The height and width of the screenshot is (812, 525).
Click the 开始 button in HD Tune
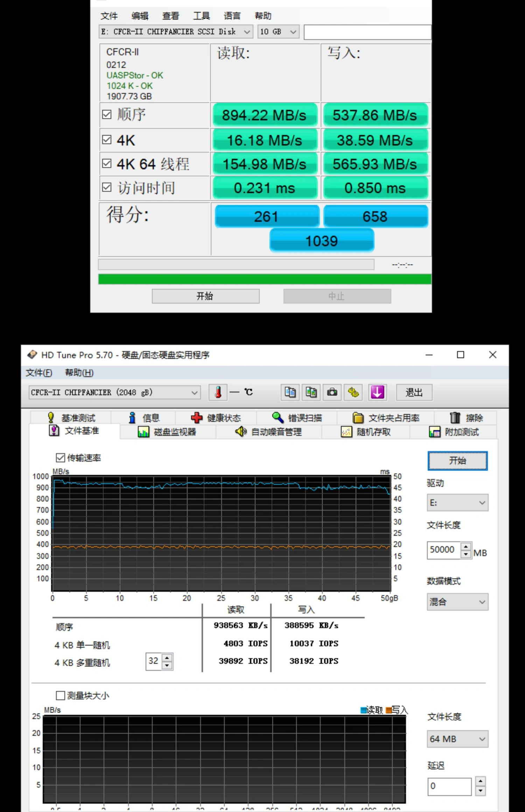coord(457,461)
